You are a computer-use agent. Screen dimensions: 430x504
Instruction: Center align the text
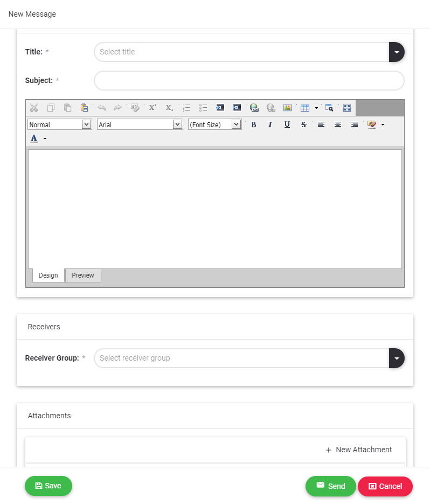pos(338,125)
